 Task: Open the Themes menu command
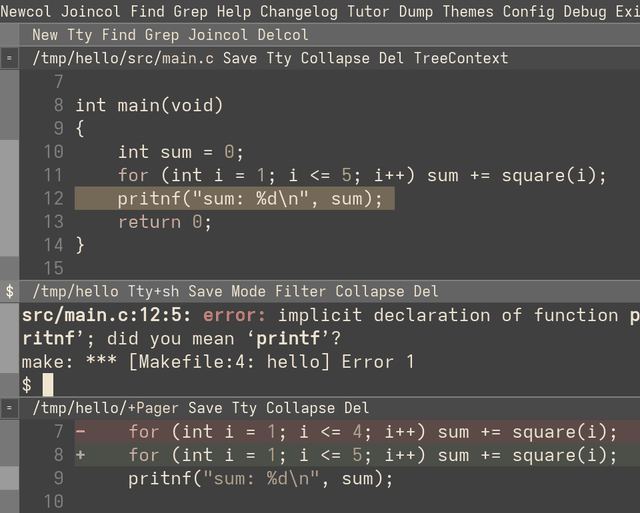(x=468, y=11)
